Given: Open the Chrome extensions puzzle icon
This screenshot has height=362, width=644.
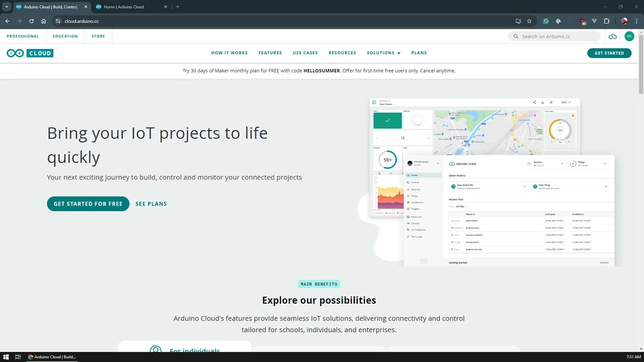Looking at the screenshot, I should click(606, 21).
